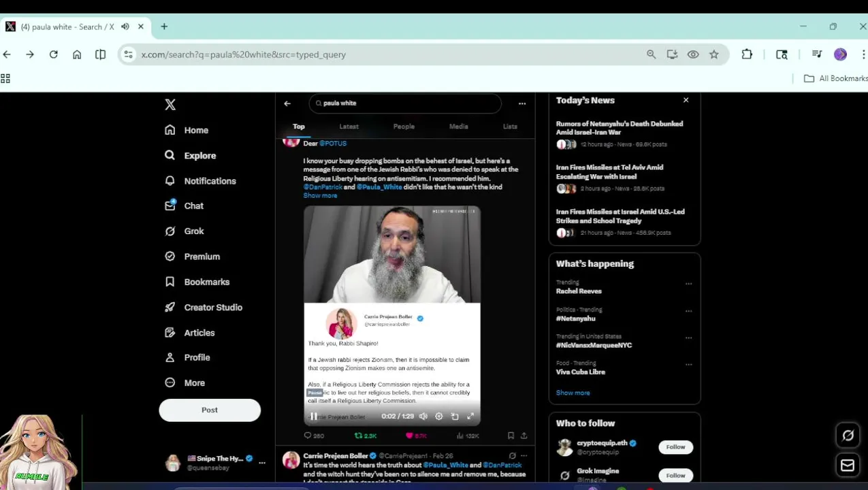Mute the tab via its speaker icon
The image size is (868, 490).
[x=125, y=27]
